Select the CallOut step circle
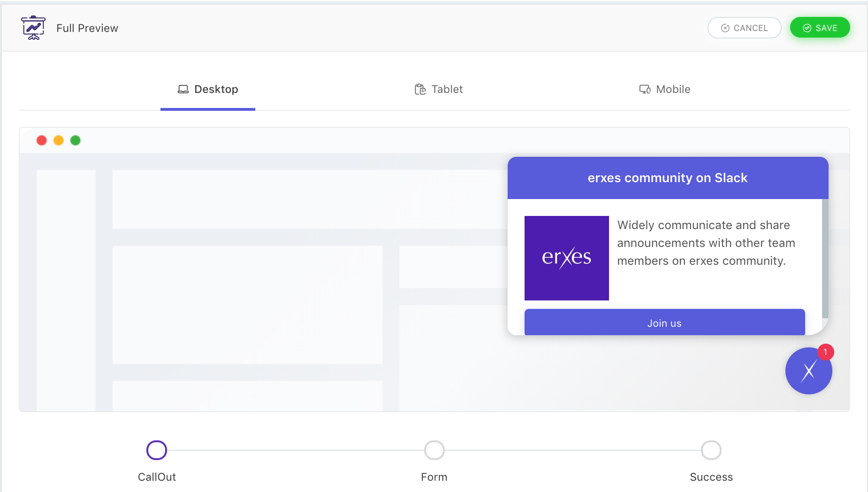Viewport: 868px width, 492px height. pos(157,450)
